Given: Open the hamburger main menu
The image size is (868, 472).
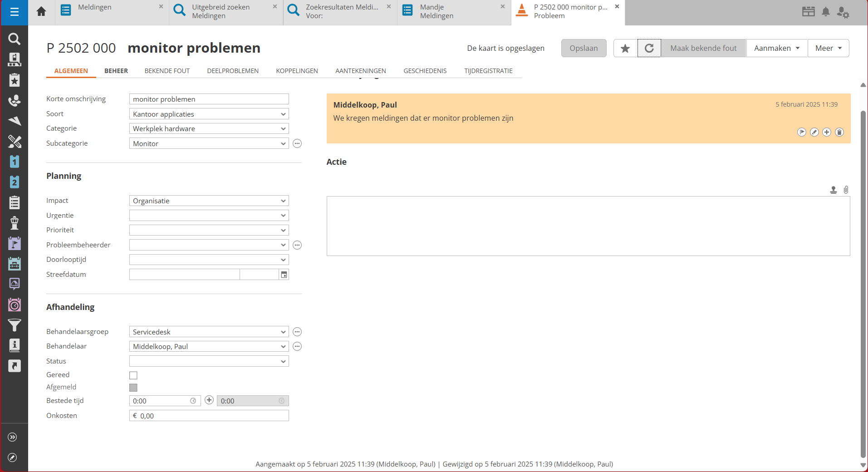Looking at the screenshot, I should [x=14, y=12].
